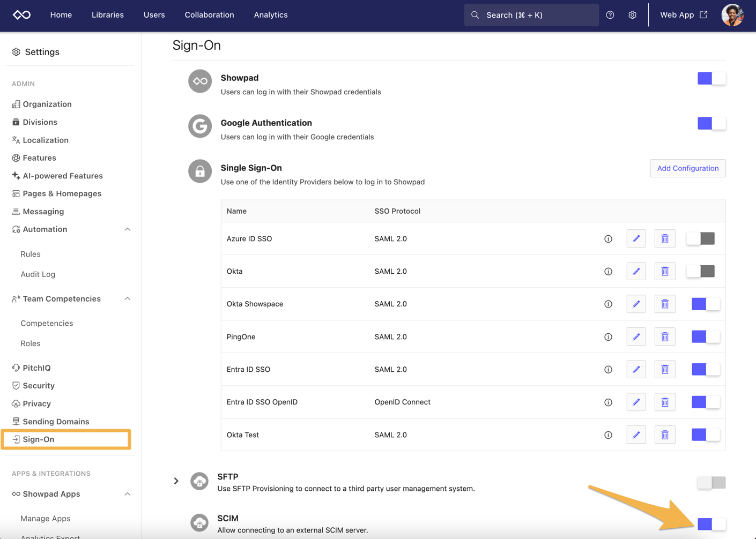756x539 pixels.
Task: Collapse the Automation section
Action: coord(127,229)
